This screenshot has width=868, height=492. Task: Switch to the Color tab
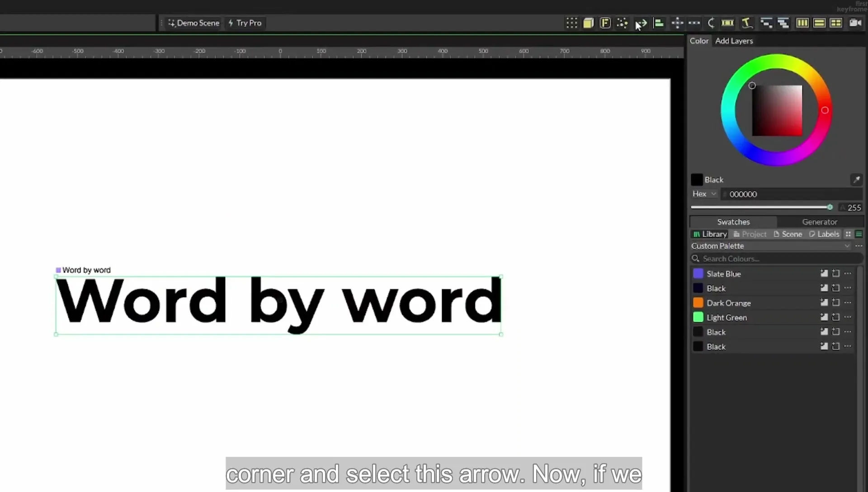click(699, 41)
